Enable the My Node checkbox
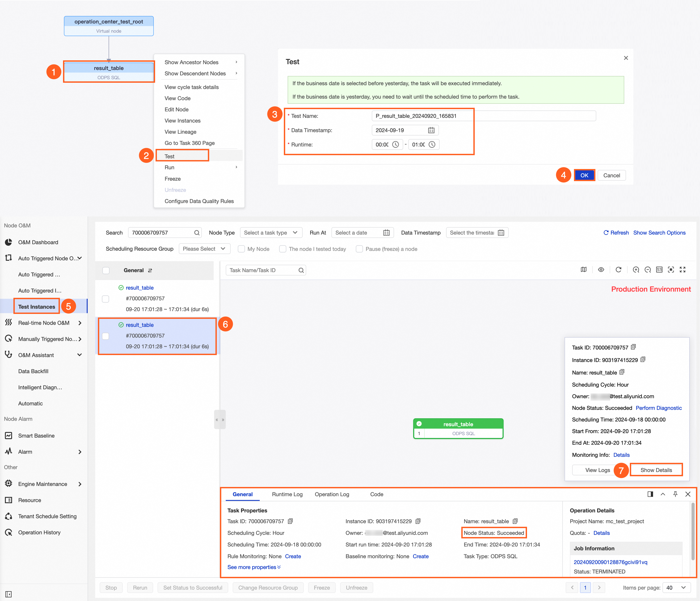This screenshot has width=700, height=601. (241, 249)
